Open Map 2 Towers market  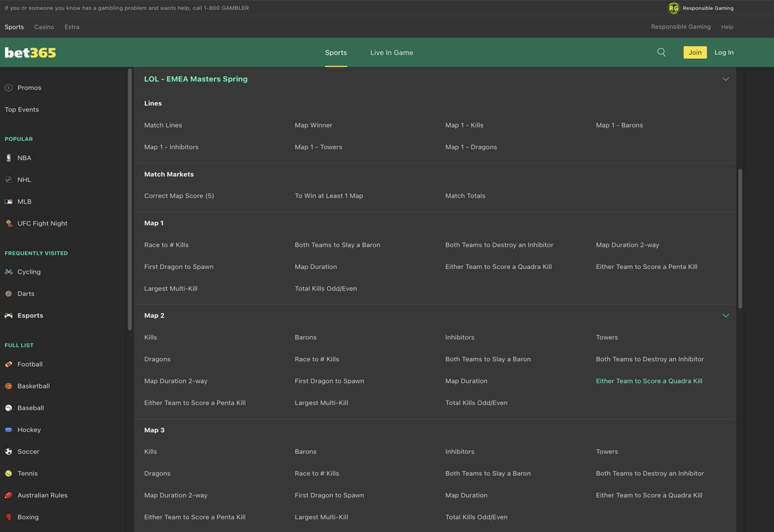click(x=607, y=337)
